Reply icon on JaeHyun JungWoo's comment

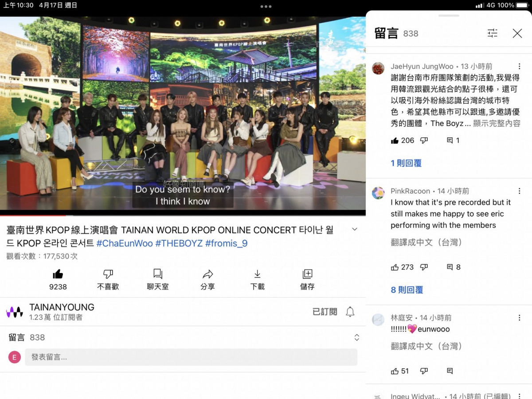coord(450,141)
